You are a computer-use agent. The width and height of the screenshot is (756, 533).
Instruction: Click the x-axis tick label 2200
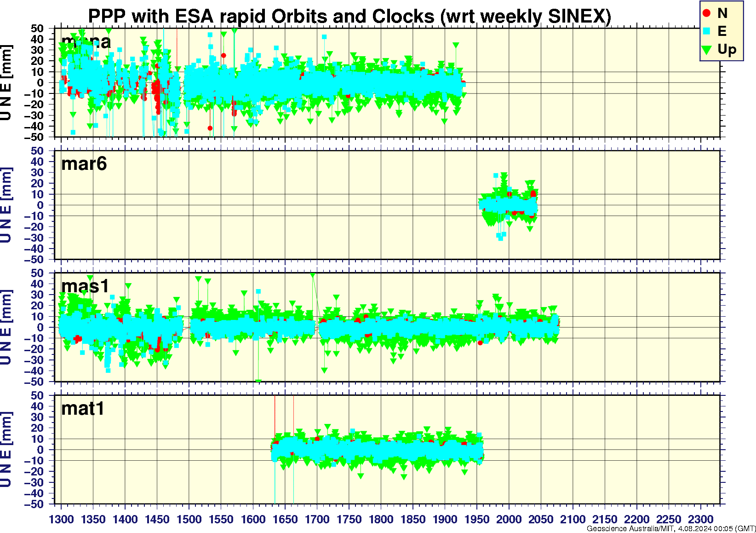(x=636, y=519)
